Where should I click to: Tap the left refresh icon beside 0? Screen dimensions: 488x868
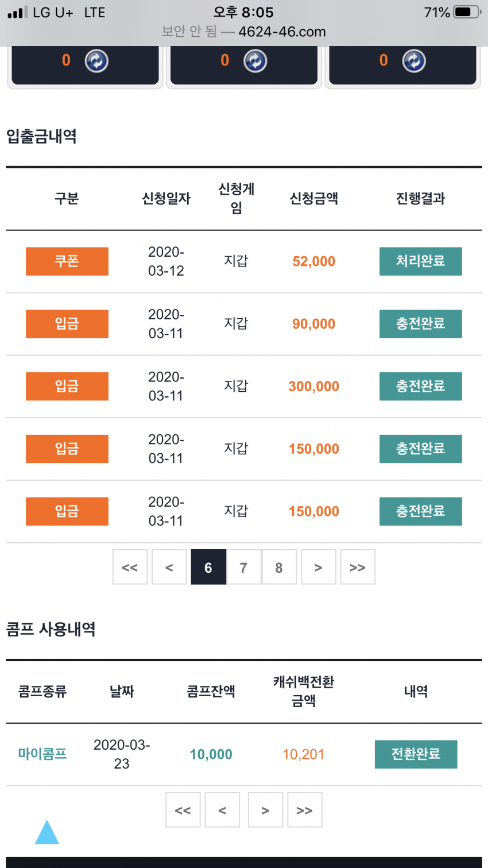96,60
